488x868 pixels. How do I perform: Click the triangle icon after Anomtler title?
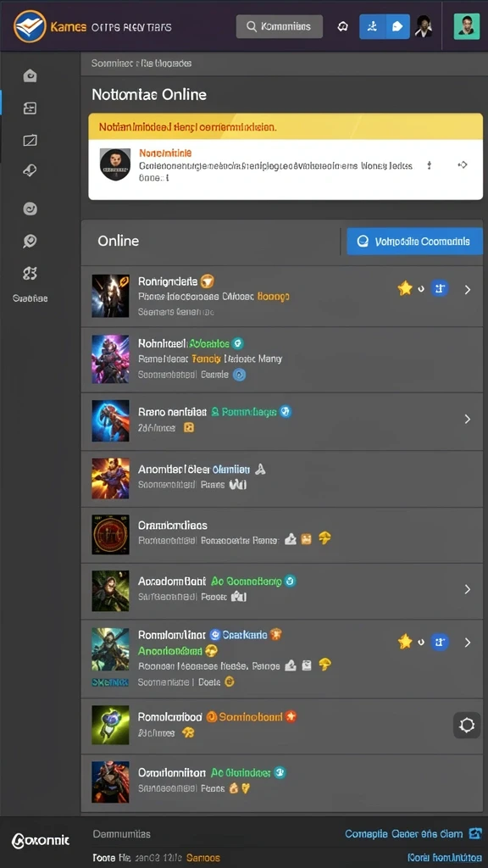pos(260,470)
